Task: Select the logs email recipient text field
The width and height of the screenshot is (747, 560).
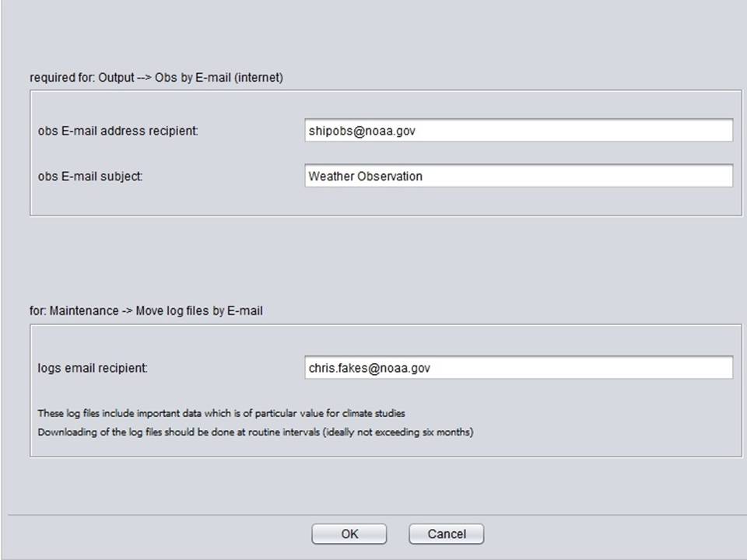Action: (x=518, y=368)
